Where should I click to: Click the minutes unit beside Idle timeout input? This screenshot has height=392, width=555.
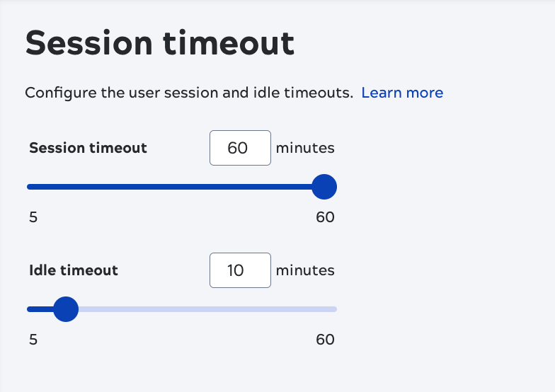(x=305, y=270)
